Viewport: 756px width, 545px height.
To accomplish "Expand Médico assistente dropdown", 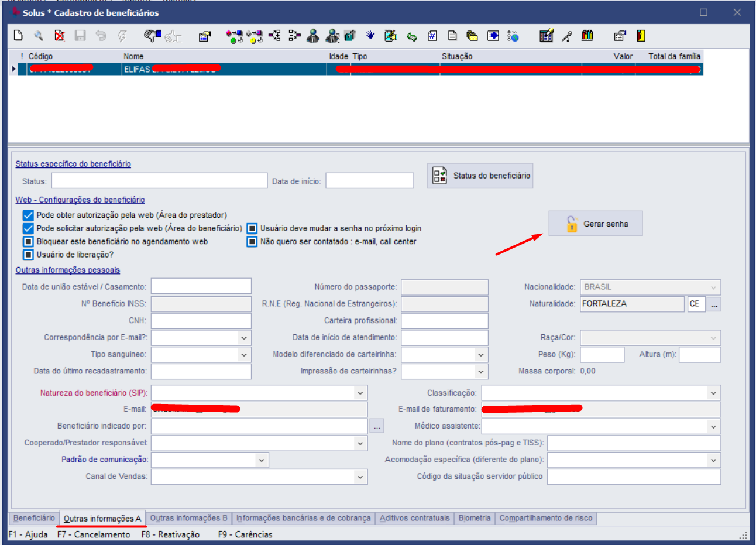I will (713, 426).
